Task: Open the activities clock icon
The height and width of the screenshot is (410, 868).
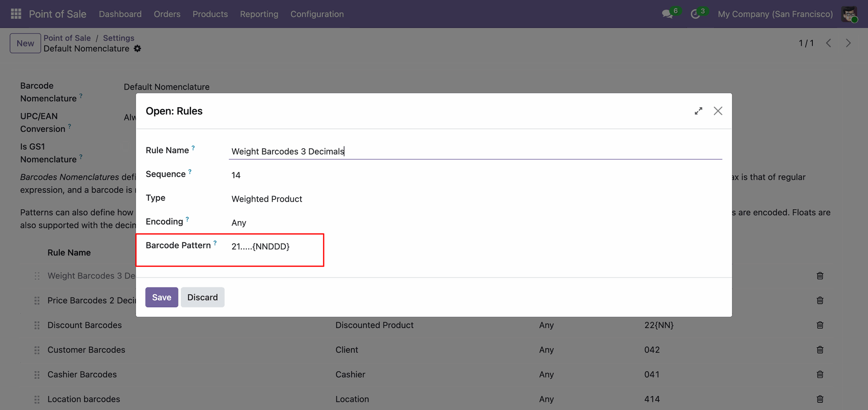Action: [695, 14]
